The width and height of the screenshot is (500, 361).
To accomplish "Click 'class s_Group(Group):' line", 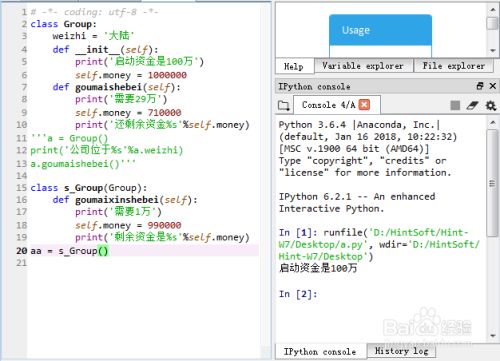I will tap(89, 188).
